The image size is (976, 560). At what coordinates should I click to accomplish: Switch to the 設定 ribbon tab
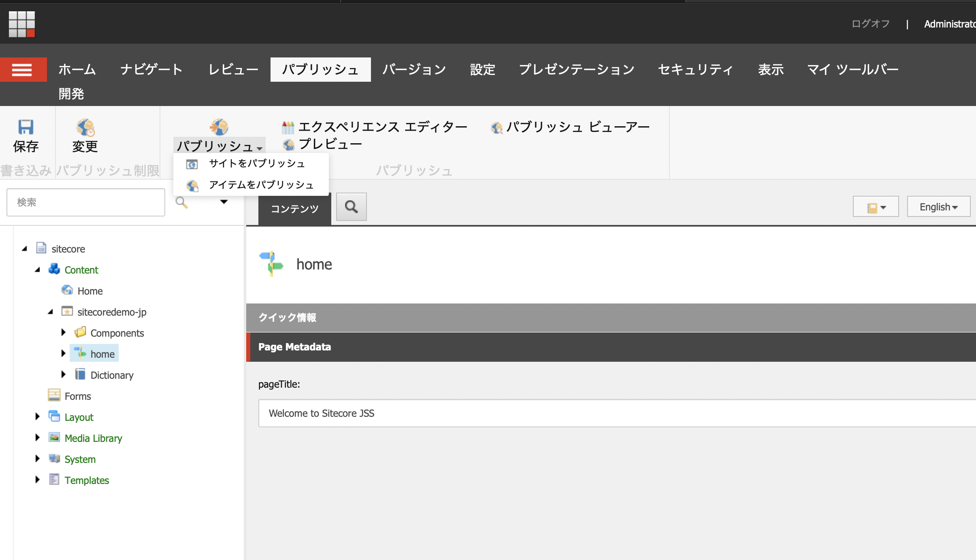point(483,70)
